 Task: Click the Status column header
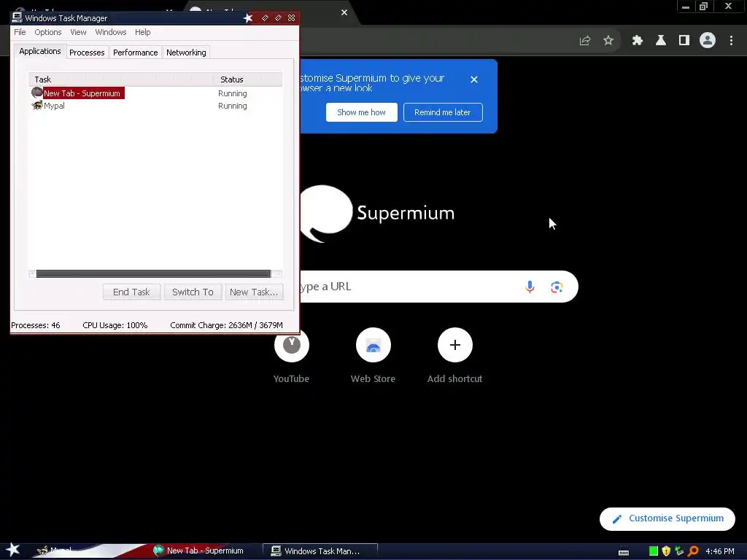point(248,79)
